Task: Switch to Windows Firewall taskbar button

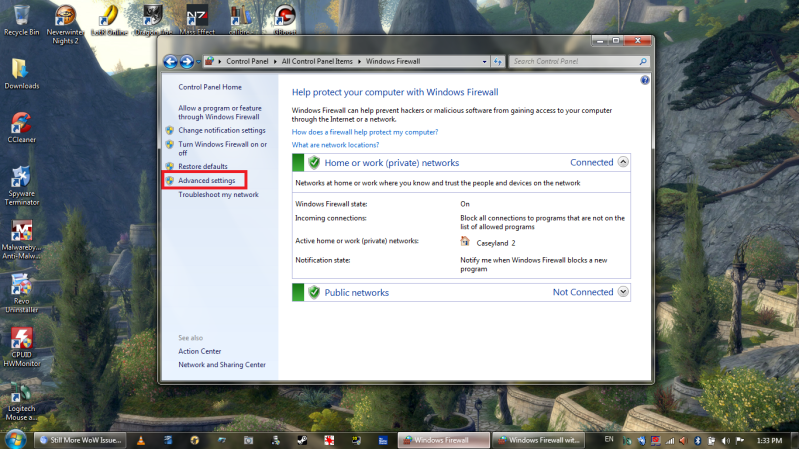Action: 444,440
